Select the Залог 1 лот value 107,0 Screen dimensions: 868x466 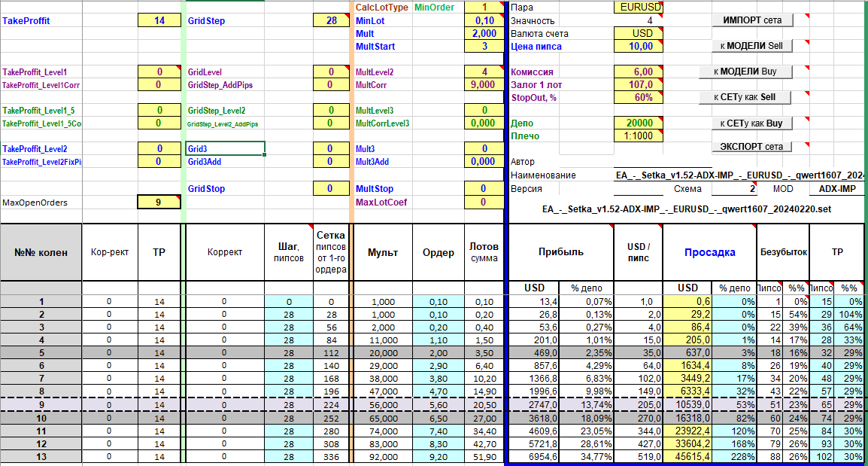pos(639,85)
